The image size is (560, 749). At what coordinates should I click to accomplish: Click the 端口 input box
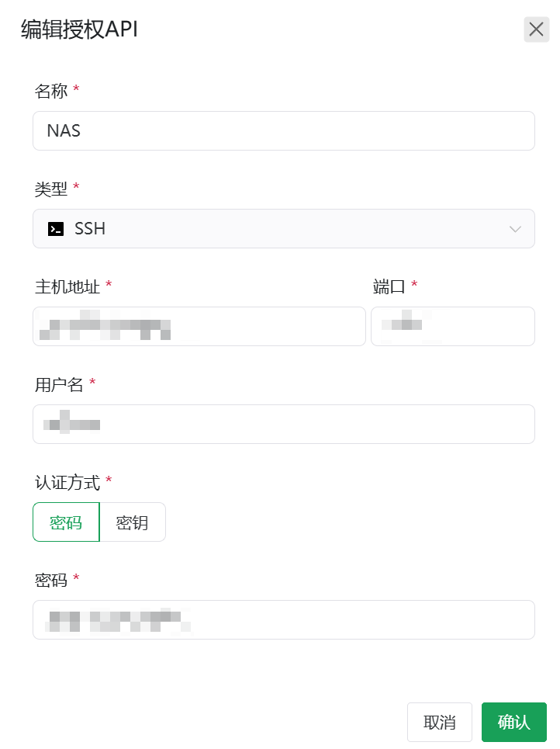[x=453, y=326]
